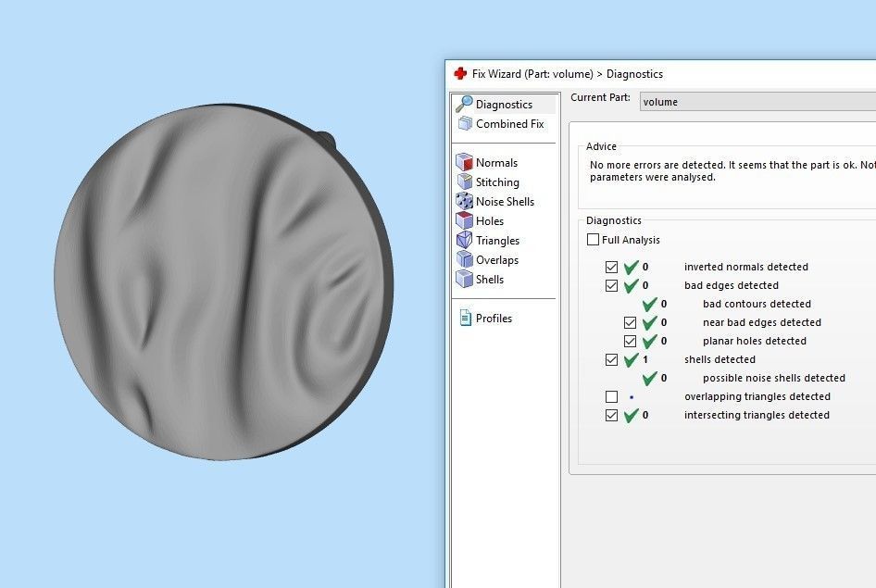This screenshot has height=588, width=876.
Task: Click green checkmark beside shells detected
Action: coord(632,359)
